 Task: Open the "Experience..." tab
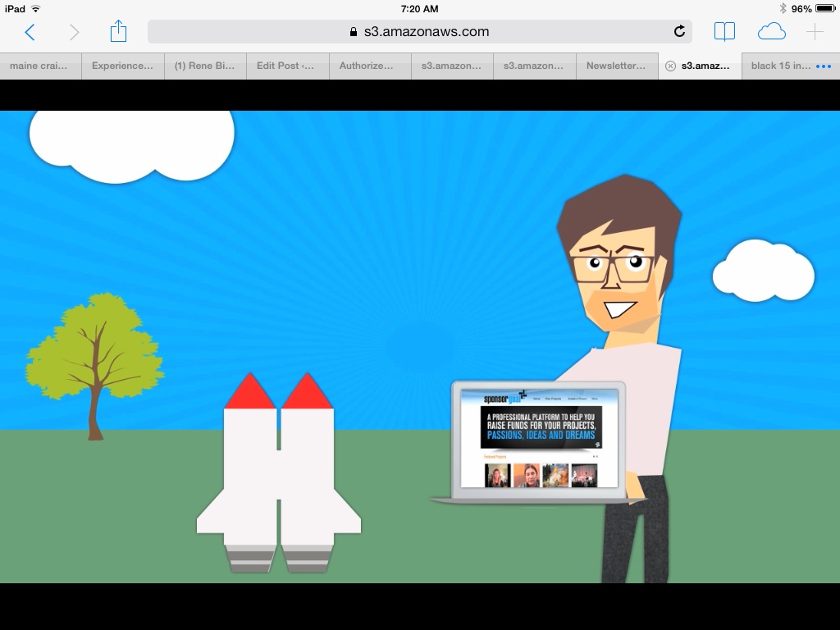122,66
